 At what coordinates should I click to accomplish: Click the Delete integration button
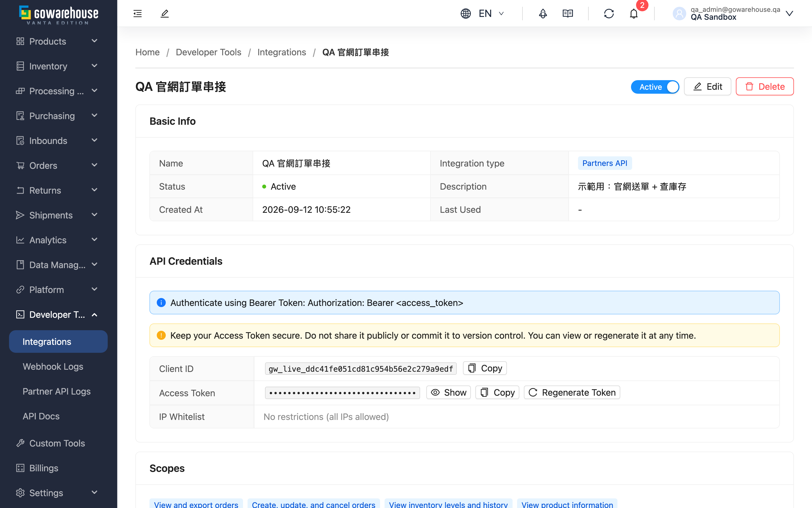coord(765,87)
